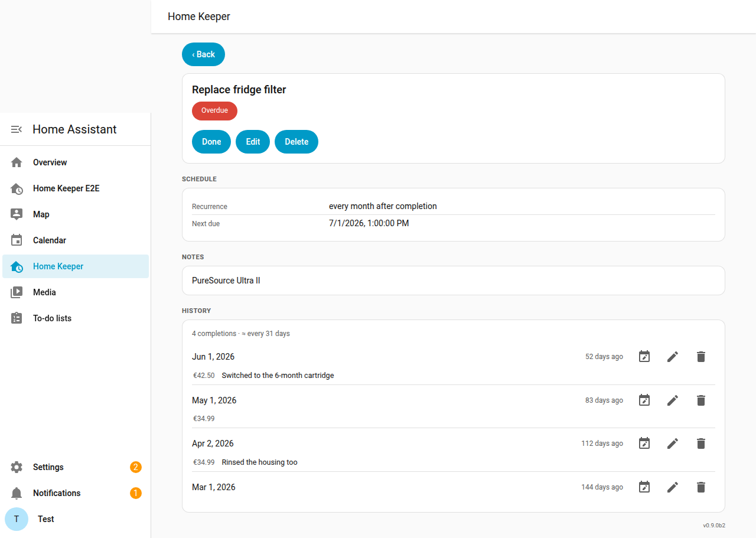This screenshot has width=756, height=538.
Task: Delete the Jun 1, 2026 completion entry
Action: point(701,357)
